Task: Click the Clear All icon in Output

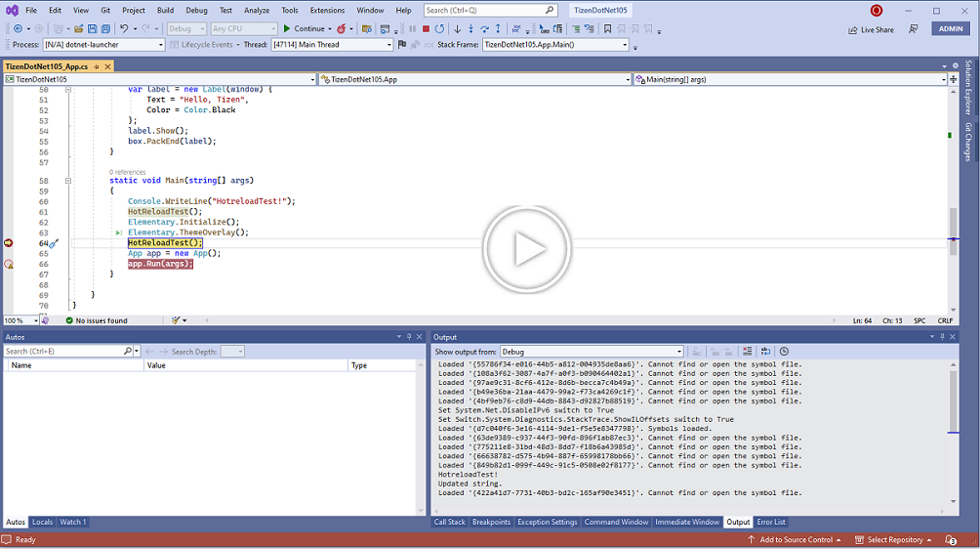Action: pos(747,352)
